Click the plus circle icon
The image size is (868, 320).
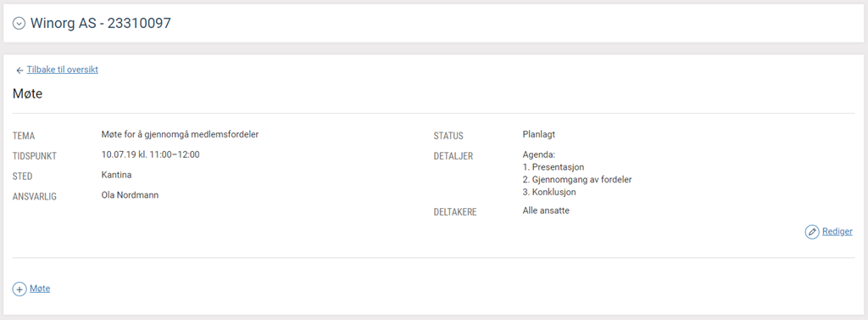(x=19, y=289)
